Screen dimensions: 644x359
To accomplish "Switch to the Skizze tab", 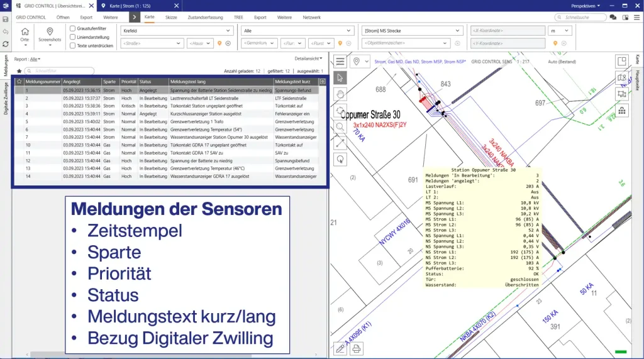I will pos(171,17).
